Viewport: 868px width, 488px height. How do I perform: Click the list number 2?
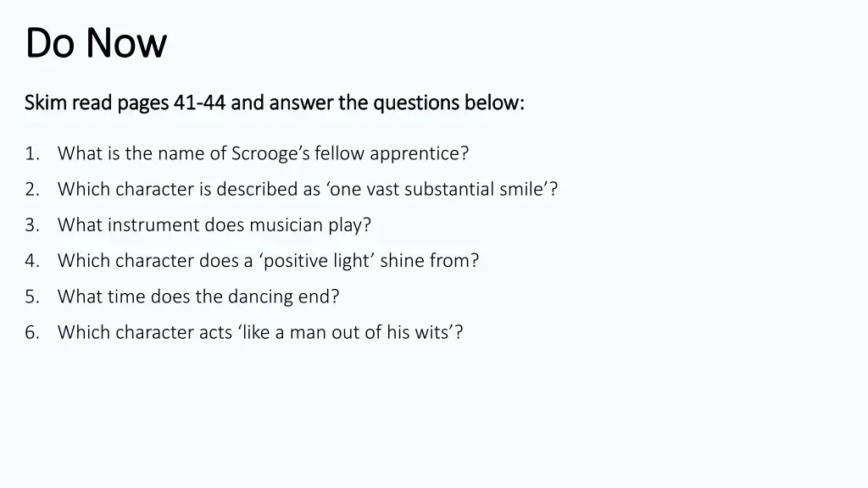pyautogui.click(x=32, y=189)
